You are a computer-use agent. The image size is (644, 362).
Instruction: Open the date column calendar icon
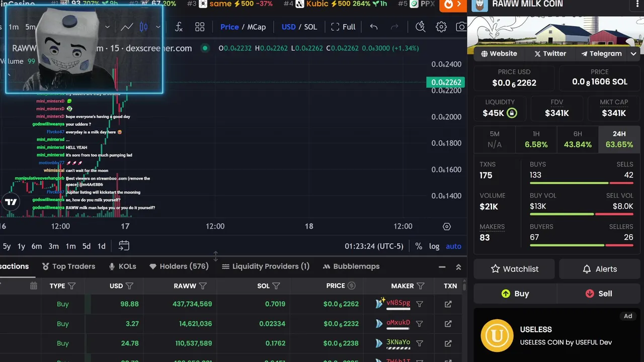pos(34,286)
